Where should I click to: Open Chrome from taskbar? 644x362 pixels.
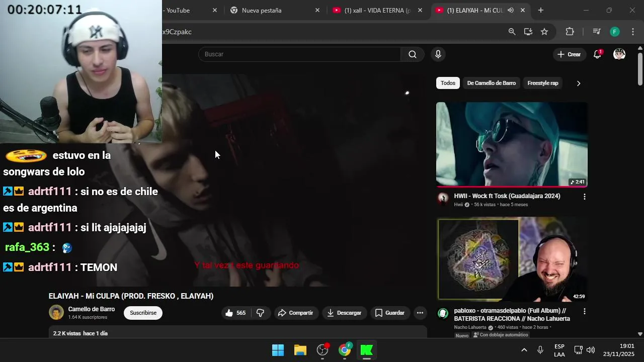(345, 350)
